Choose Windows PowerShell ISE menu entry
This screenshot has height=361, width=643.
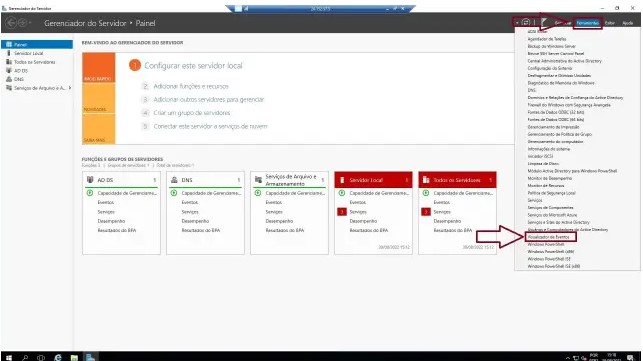coord(549,259)
